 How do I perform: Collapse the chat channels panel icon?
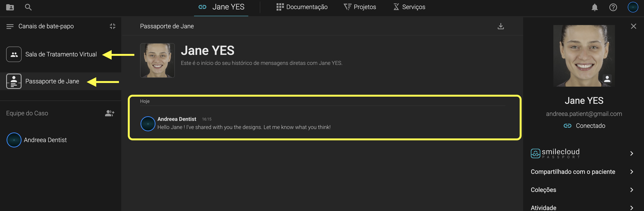[x=113, y=26]
